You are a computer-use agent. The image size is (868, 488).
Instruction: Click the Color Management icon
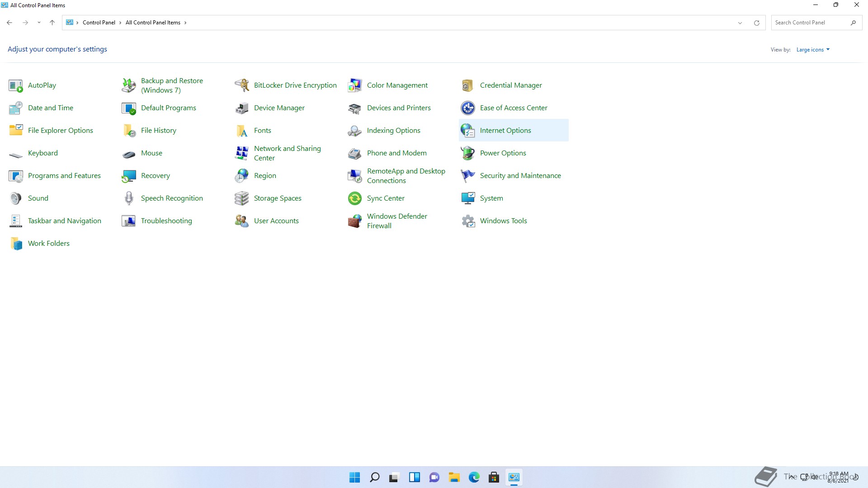(x=355, y=85)
